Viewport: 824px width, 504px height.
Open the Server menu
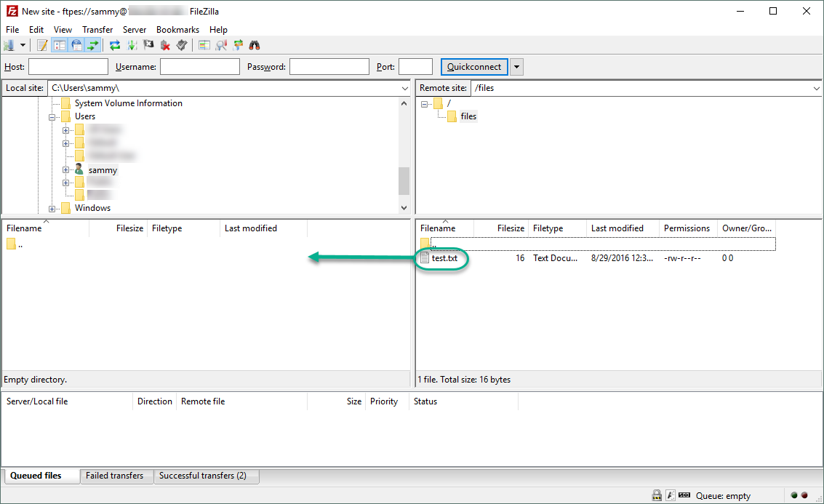pyautogui.click(x=135, y=29)
